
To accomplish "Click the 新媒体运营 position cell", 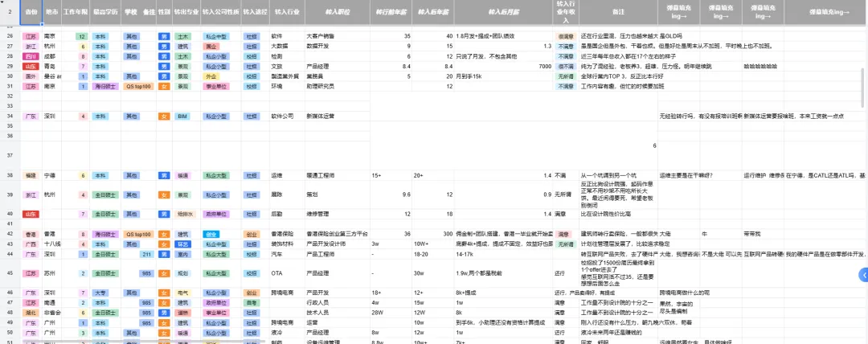I will [337, 116].
